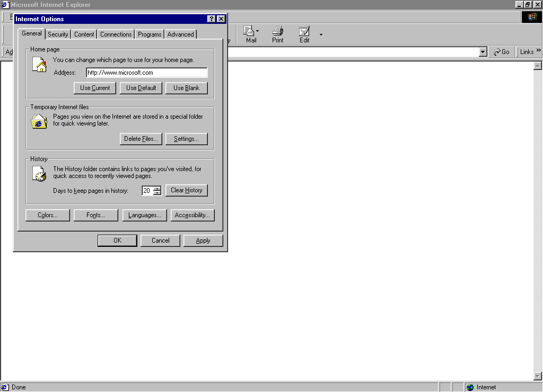Click the History clock icon

click(x=39, y=174)
